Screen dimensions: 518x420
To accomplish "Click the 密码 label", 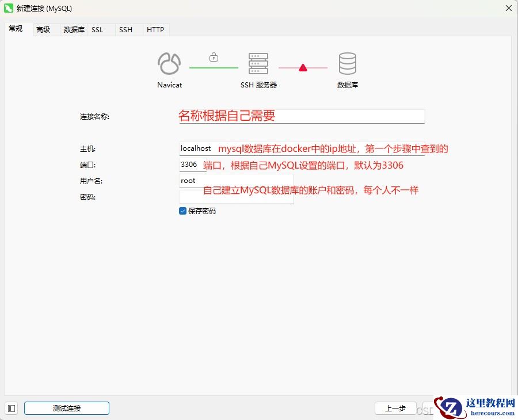I will point(87,197).
